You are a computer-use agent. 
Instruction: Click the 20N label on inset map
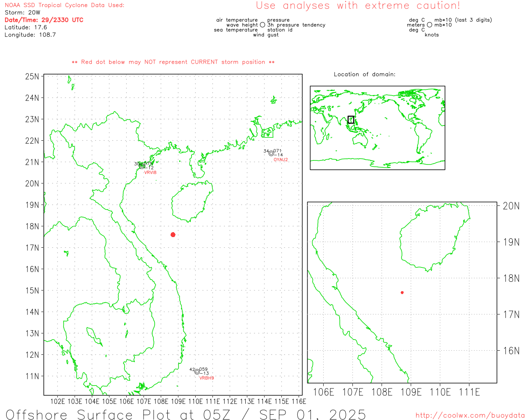[x=511, y=206]
